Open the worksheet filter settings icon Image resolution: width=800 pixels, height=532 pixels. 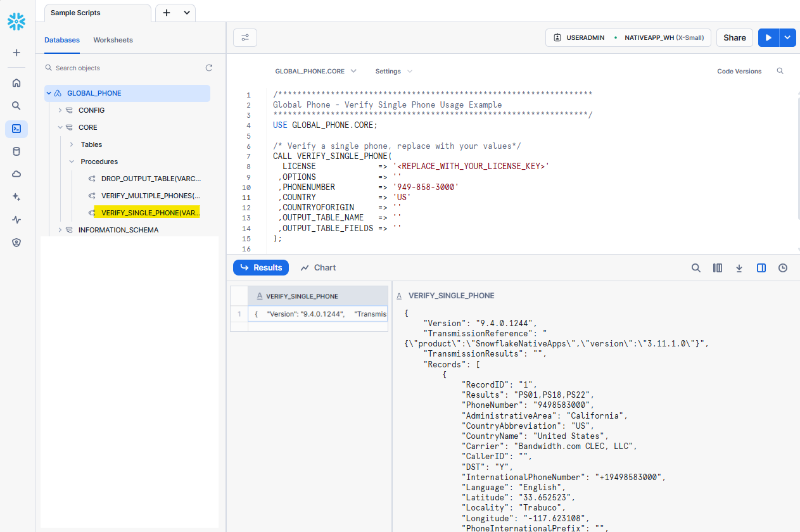click(245, 37)
